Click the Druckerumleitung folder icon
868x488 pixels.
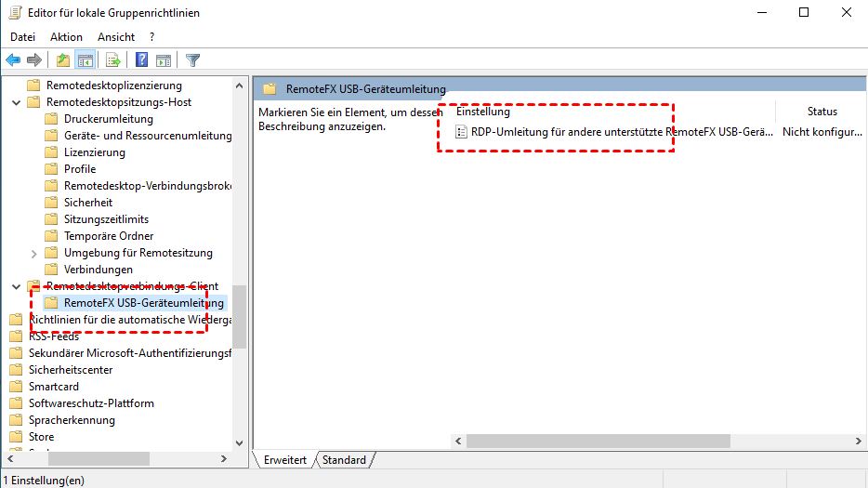point(51,119)
